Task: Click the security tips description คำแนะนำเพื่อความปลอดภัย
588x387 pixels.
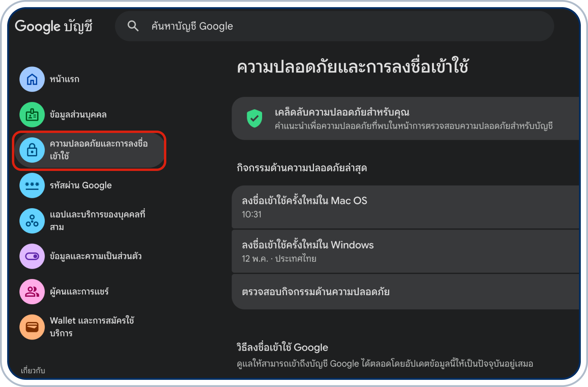Action: (414, 126)
